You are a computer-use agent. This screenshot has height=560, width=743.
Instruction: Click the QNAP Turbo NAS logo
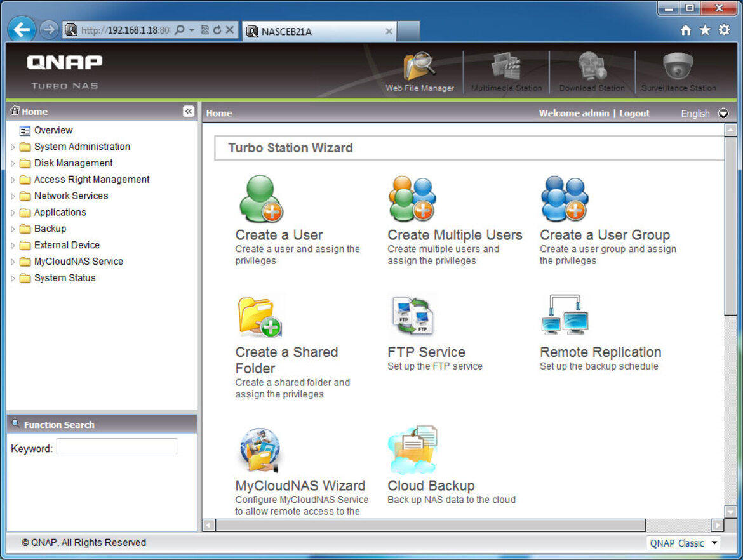[64, 72]
